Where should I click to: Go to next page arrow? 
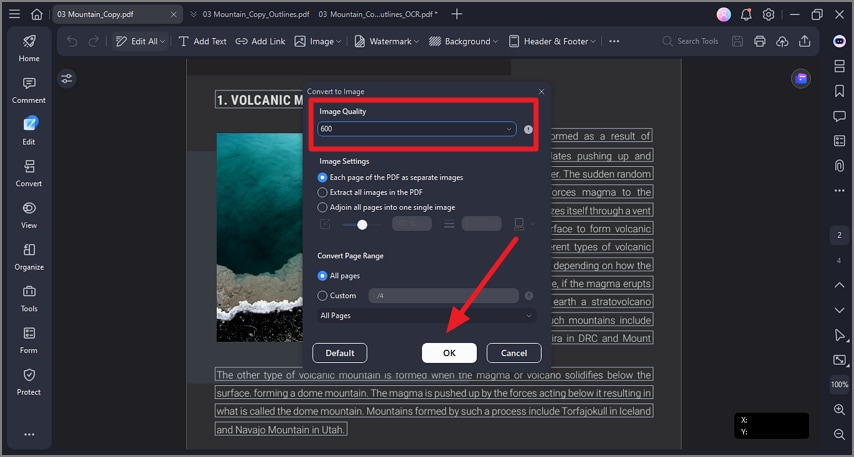839,310
